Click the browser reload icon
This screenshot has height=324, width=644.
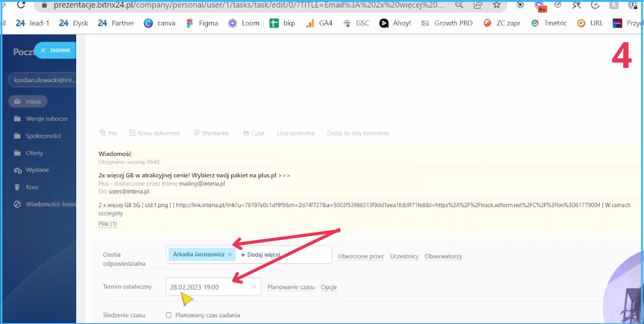point(21,5)
